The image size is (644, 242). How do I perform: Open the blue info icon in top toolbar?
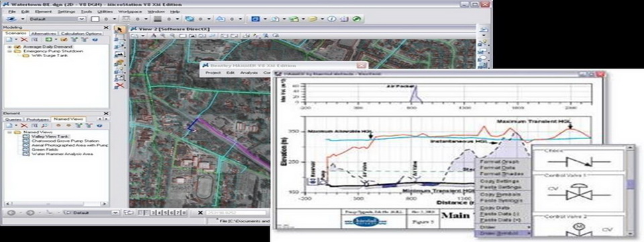point(332,19)
